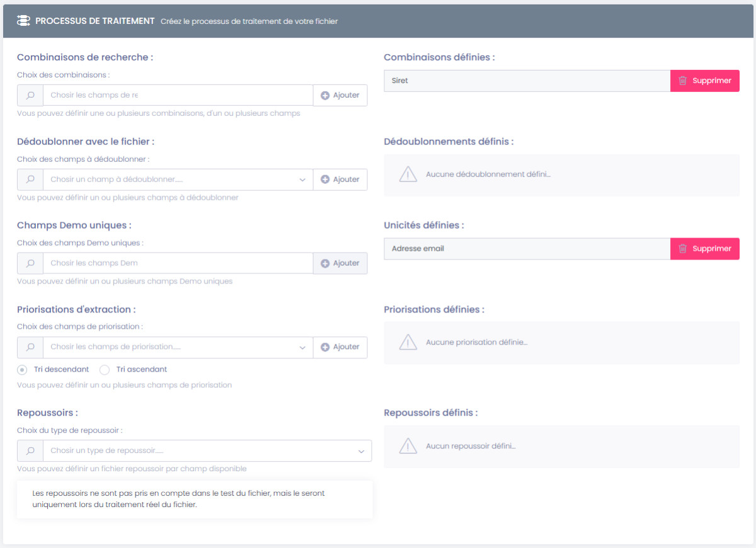The height and width of the screenshot is (548, 756).
Task: Click the search icon beside the dédoublonner field
Action: 30,180
